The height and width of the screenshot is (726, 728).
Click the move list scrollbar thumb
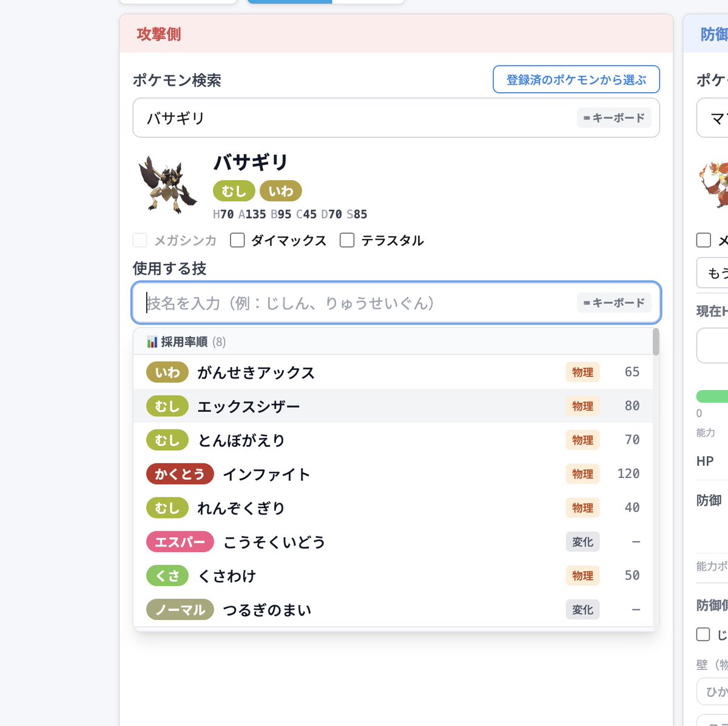pyautogui.click(x=656, y=341)
